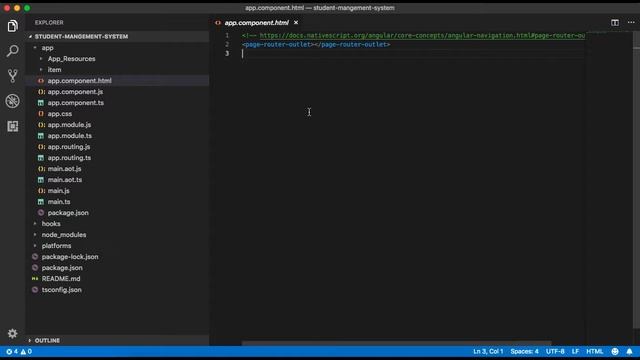
Task: Split the editor to the right
Action: (615, 22)
